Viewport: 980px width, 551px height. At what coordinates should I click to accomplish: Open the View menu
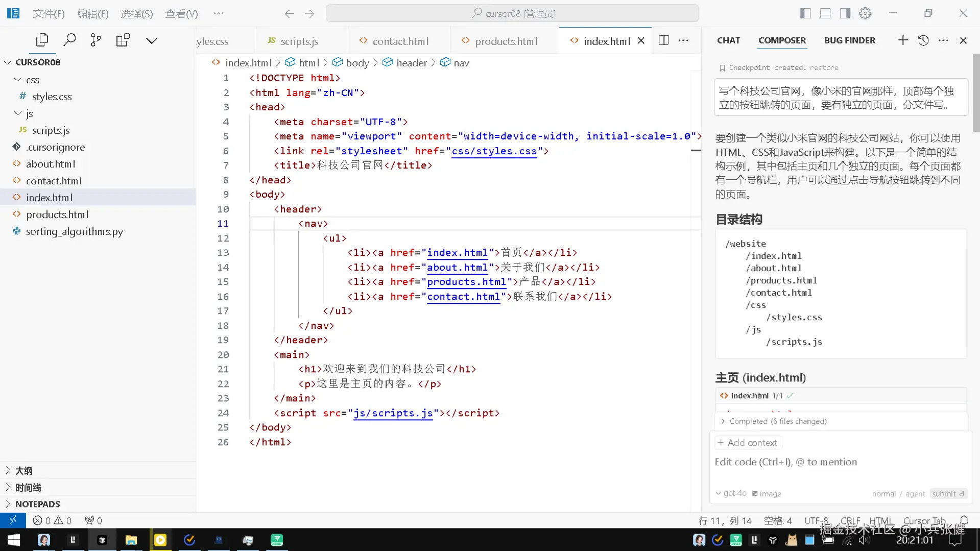[181, 14]
